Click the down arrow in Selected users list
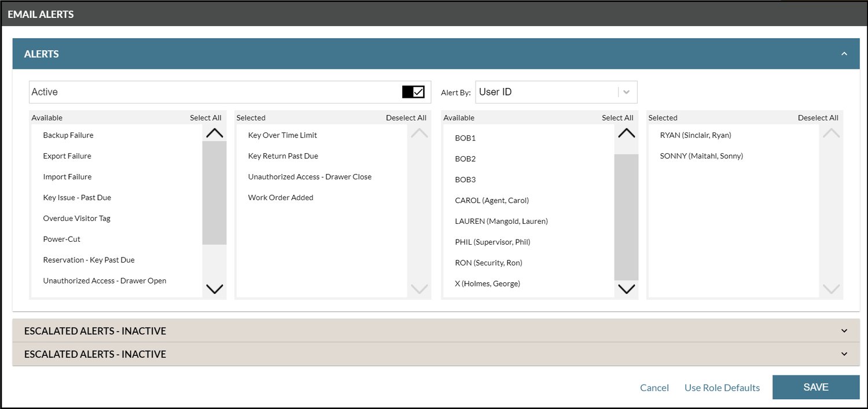The image size is (868, 409). coord(831,289)
